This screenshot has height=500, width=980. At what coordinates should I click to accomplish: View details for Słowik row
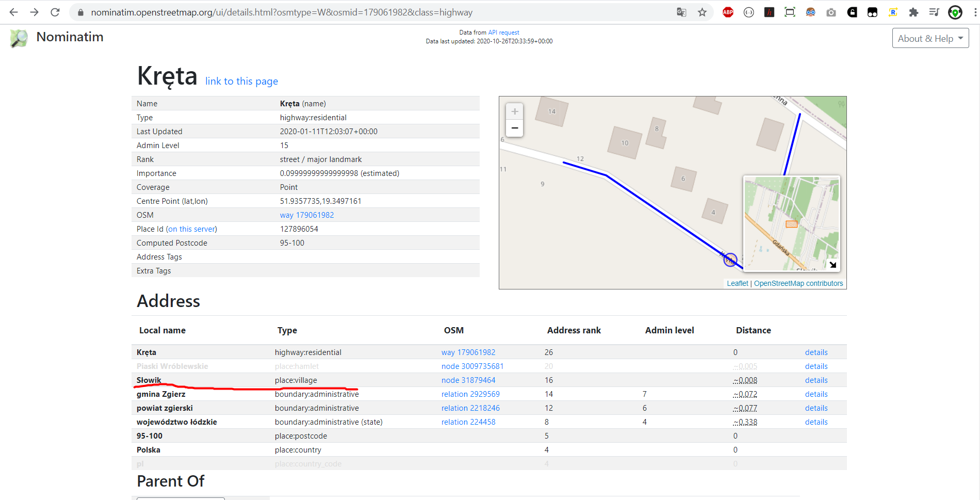click(816, 380)
